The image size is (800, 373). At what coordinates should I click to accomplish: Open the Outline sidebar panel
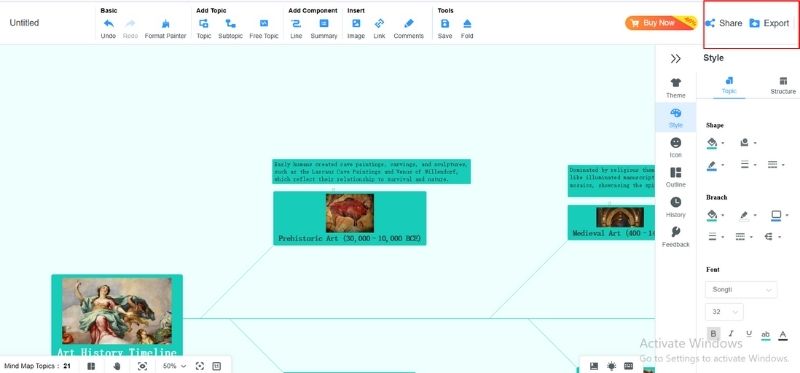[676, 177]
